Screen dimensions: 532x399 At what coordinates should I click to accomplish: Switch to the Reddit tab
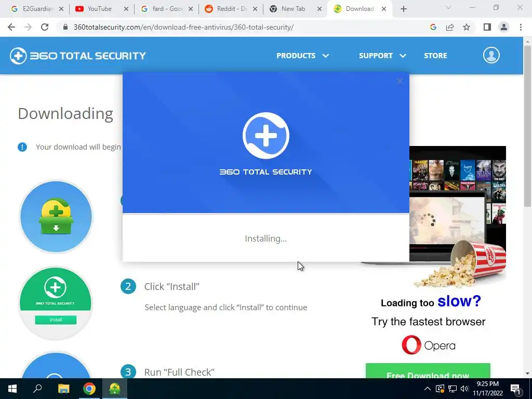coord(230,9)
